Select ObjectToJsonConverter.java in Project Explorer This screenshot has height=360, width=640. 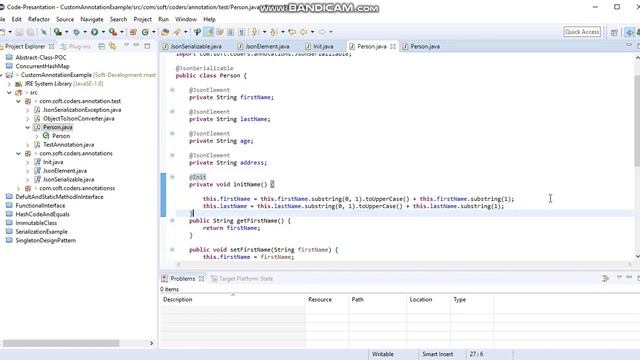coord(79,119)
